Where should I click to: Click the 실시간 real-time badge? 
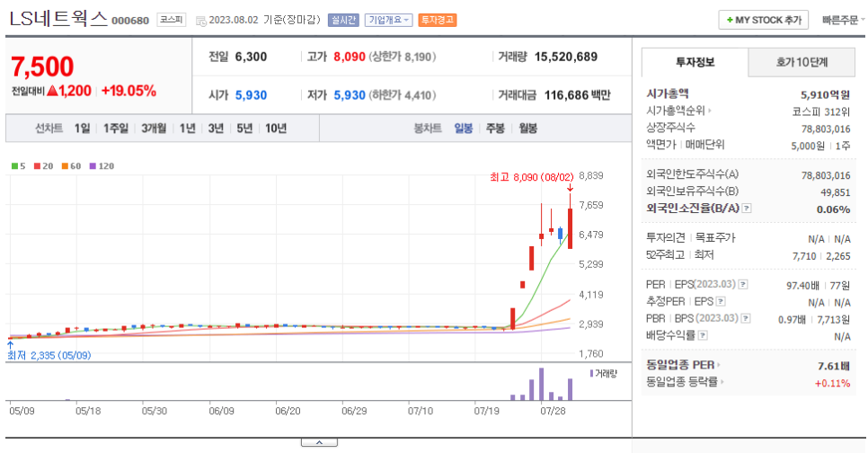point(343,20)
